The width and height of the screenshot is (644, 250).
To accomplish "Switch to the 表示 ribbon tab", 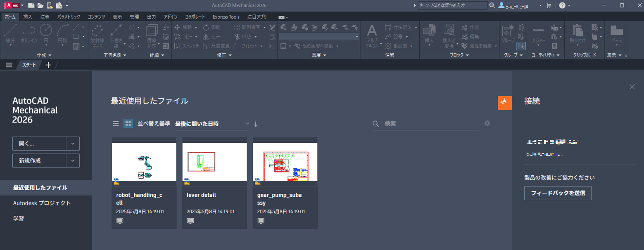I will pos(117,17).
